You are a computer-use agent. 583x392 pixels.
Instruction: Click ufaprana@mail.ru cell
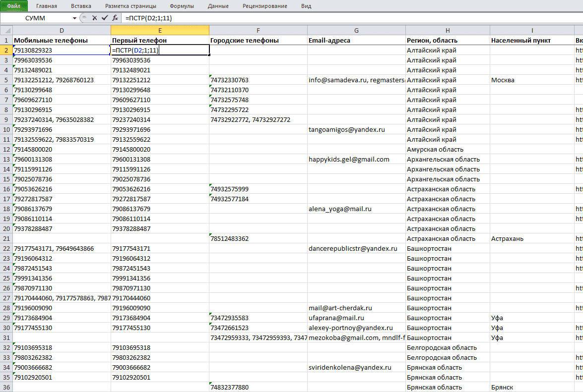tap(356, 318)
